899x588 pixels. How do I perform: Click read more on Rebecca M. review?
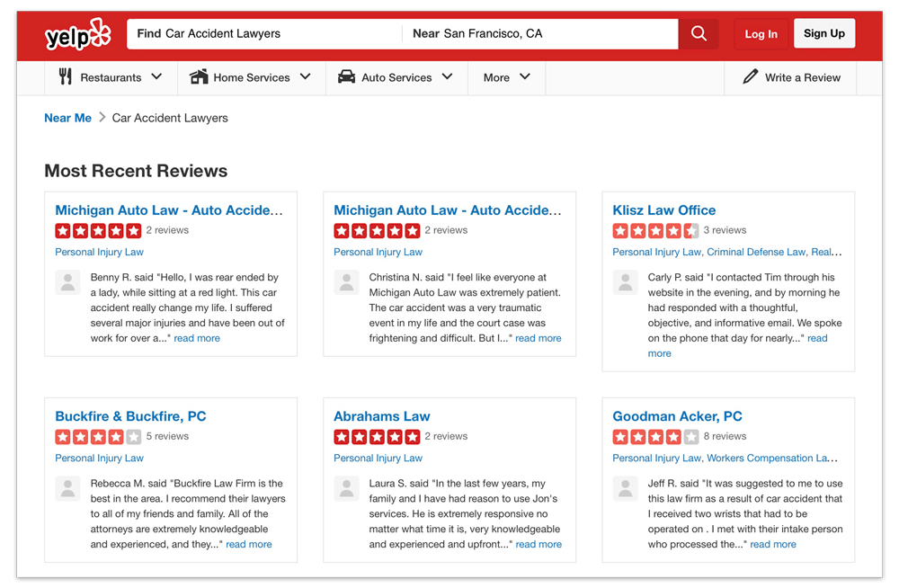pos(249,545)
